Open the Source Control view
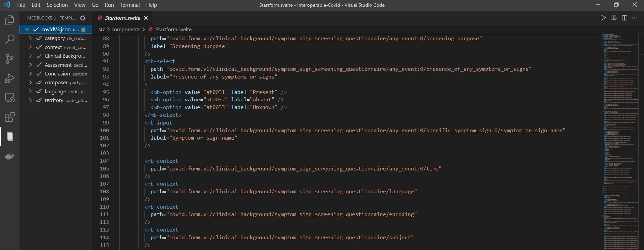644x250 pixels. pos(10,59)
